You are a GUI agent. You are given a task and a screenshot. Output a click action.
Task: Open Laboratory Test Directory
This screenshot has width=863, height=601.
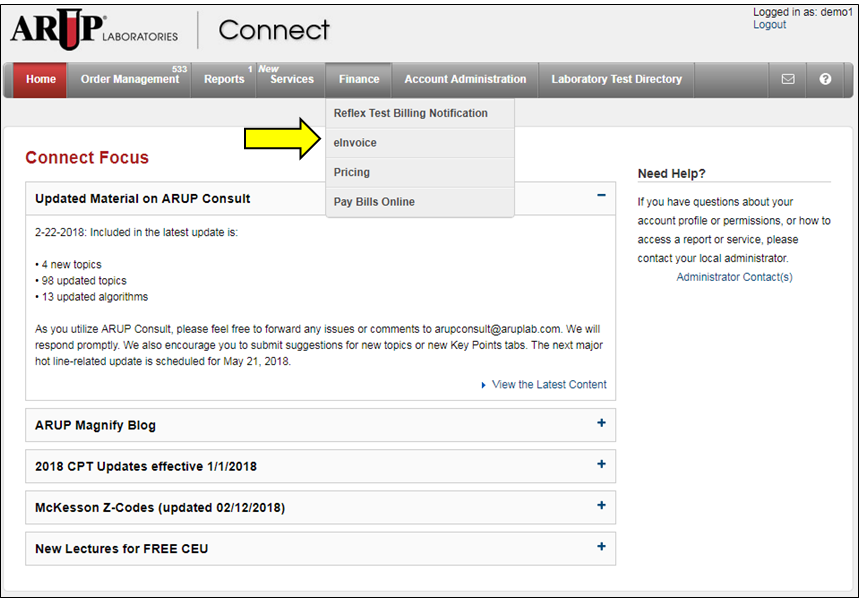click(616, 80)
